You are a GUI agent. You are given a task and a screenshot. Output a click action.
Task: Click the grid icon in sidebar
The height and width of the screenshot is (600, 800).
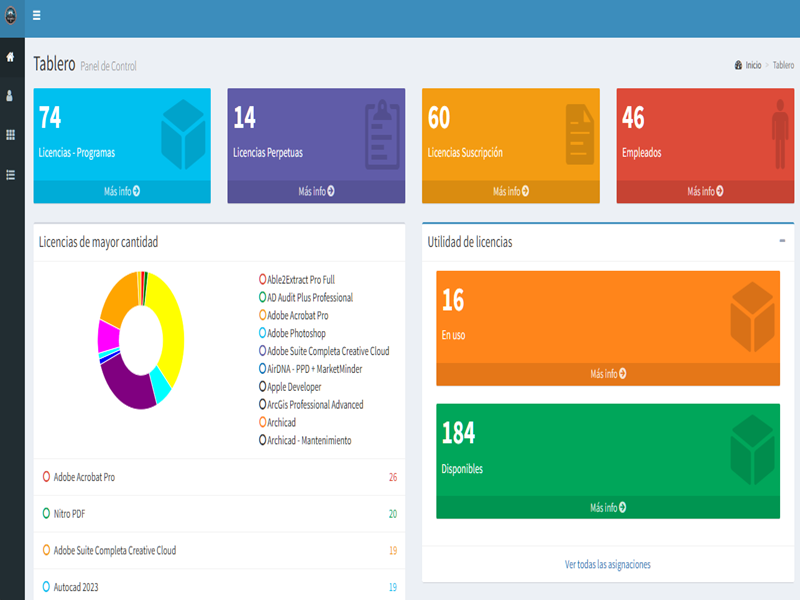pos(11,135)
